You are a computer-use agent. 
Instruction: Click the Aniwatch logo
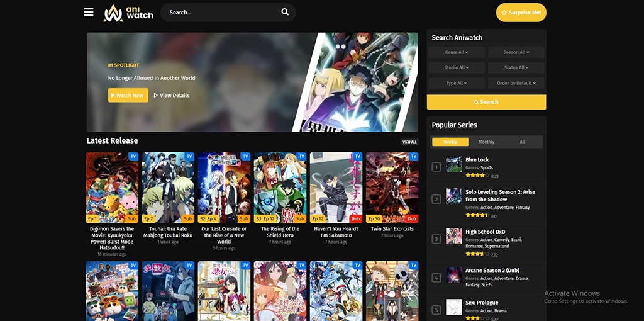[128, 13]
